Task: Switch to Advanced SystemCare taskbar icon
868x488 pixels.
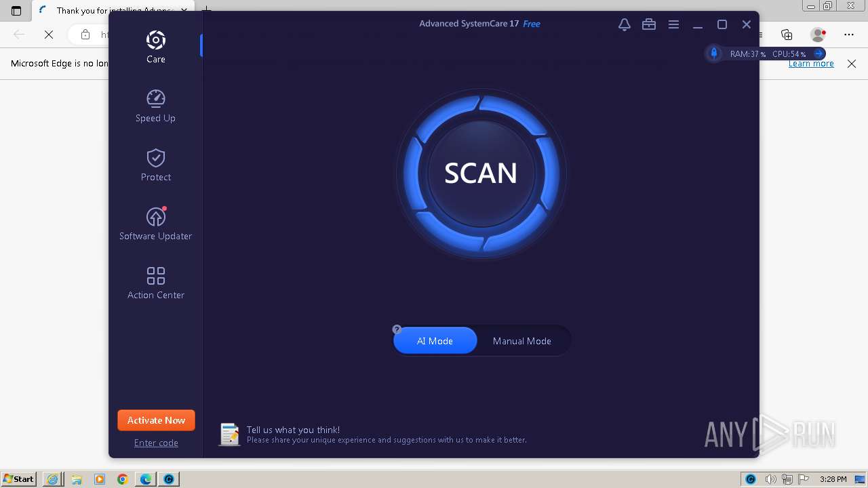Action: (169, 479)
